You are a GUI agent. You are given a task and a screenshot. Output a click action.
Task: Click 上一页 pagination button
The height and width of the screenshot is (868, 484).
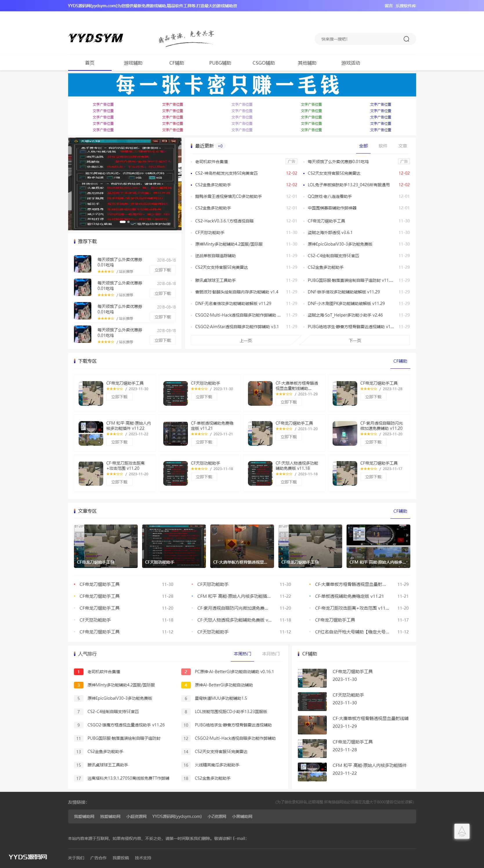pyautogui.click(x=246, y=341)
